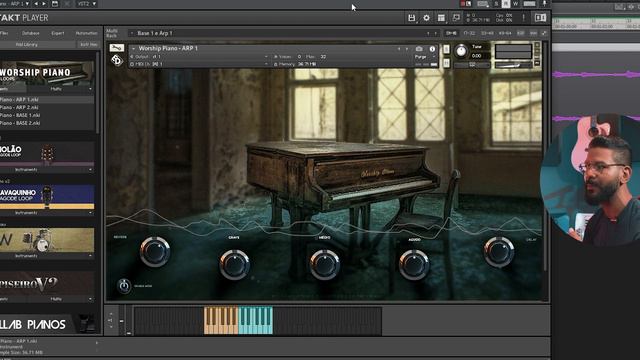
Task: Collapse the Worship Piano - ARP 1 instrument header
Action: [x=133, y=49]
